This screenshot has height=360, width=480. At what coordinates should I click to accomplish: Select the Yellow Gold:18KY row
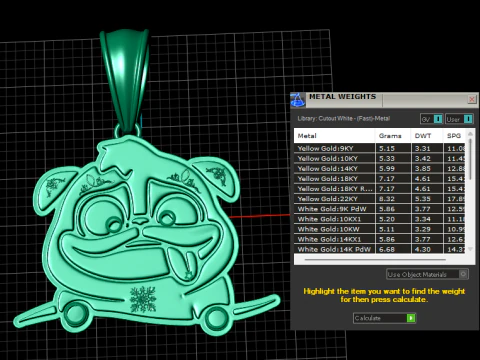coord(379,179)
